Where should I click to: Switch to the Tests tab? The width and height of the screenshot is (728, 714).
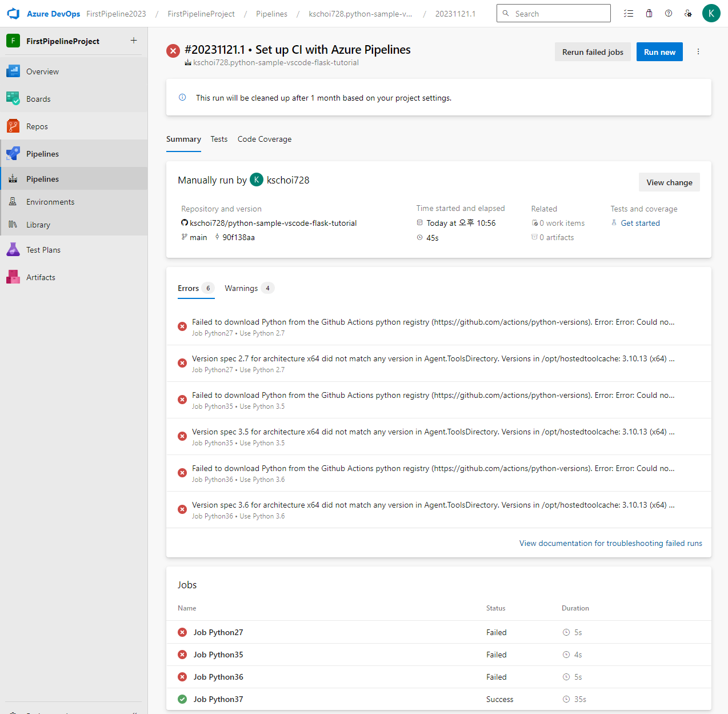[x=219, y=139]
